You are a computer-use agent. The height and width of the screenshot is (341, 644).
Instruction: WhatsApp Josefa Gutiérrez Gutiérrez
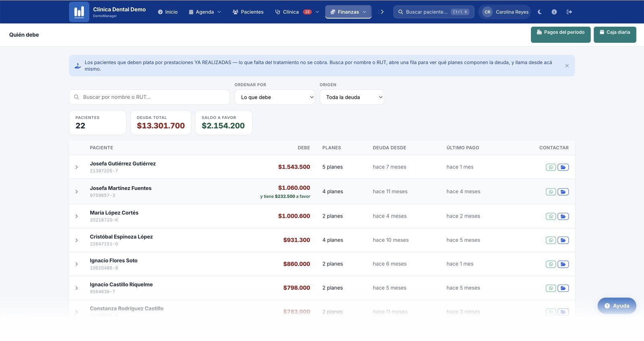551,167
